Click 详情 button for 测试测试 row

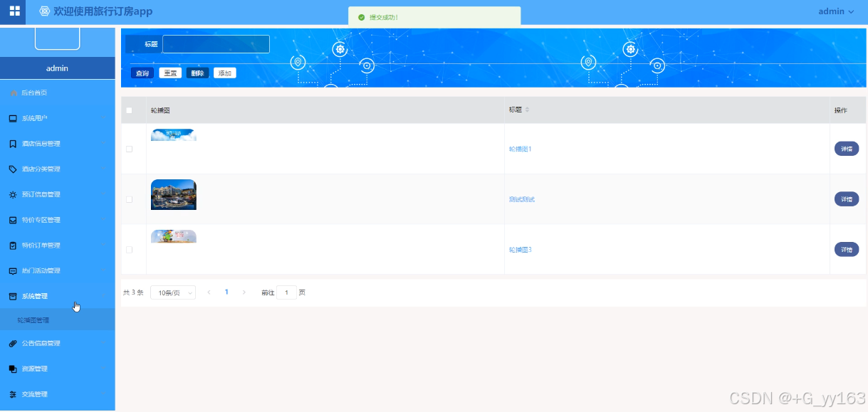847,199
